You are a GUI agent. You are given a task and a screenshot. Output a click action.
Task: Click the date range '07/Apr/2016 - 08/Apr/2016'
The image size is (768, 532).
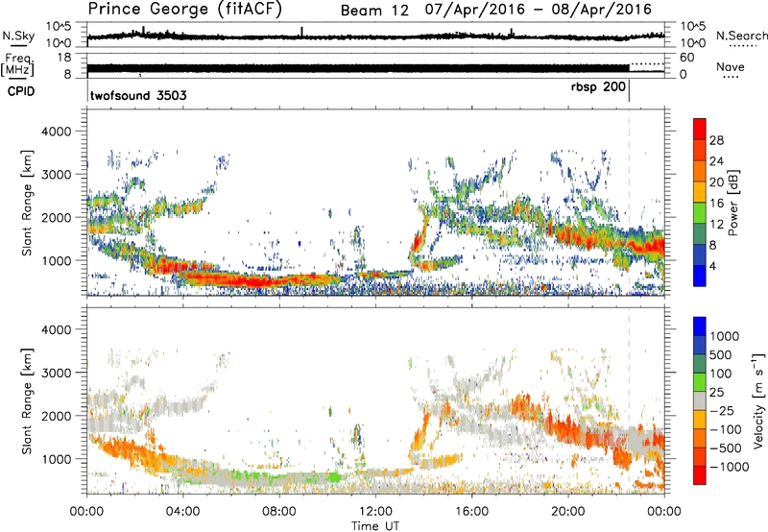(x=539, y=10)
